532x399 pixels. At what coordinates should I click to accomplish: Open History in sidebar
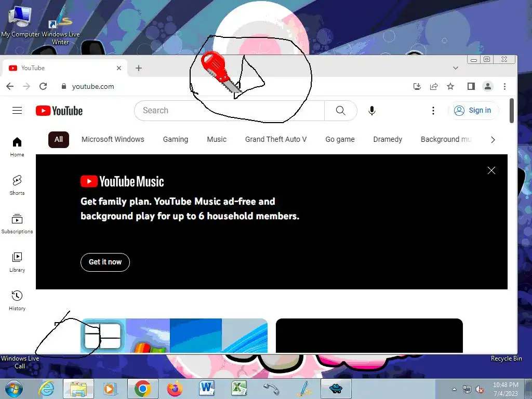click(17, 300)
